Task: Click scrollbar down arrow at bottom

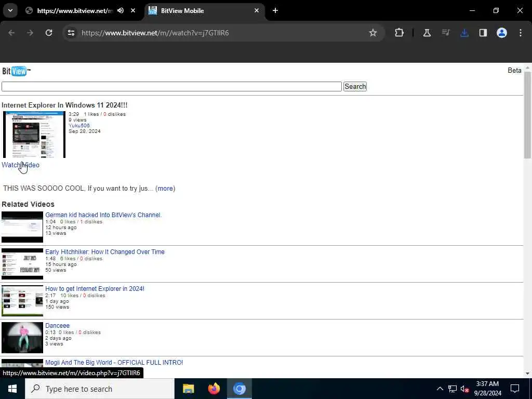Action: point(528,374)
